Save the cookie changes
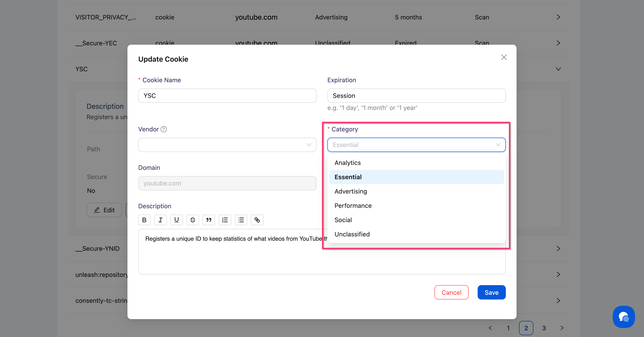 pyautogui.click(x=491, y=292)
